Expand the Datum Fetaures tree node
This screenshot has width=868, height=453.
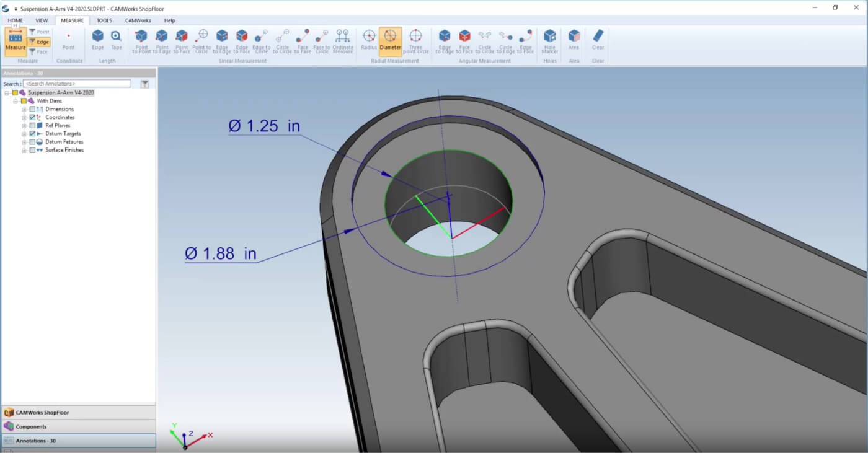[x=24, y=142]
